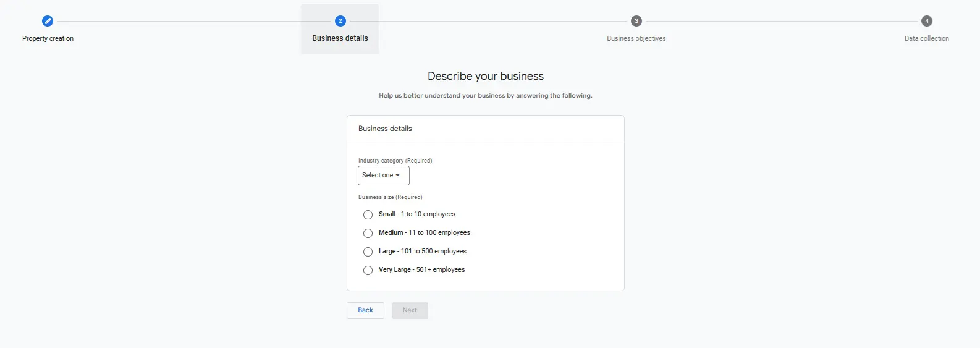Pick Very Large 501+ employees radio
Screen dimensions: 980x348
tap(368, 270)
